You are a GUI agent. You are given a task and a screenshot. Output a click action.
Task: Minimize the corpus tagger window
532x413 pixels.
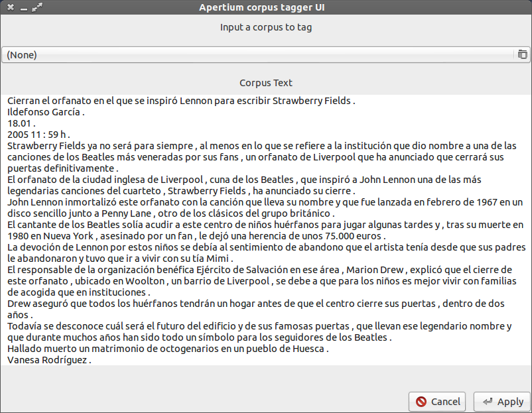(23, 7)
